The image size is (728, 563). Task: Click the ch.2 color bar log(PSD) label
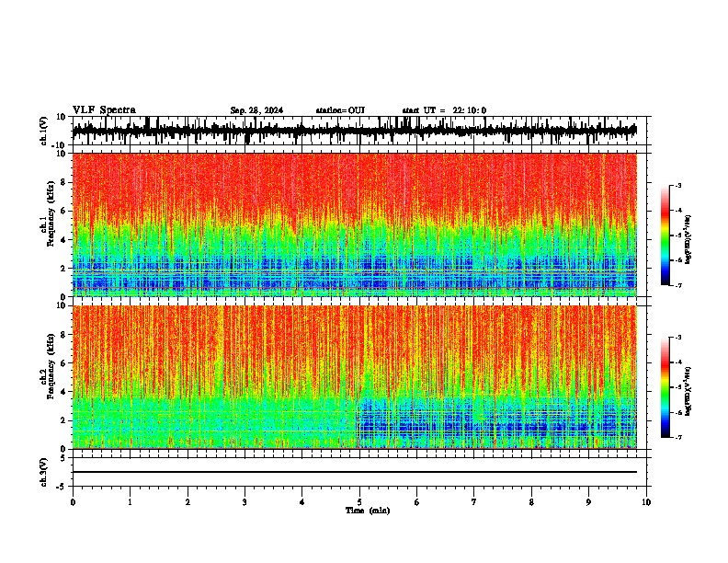(x=688, y=391)
